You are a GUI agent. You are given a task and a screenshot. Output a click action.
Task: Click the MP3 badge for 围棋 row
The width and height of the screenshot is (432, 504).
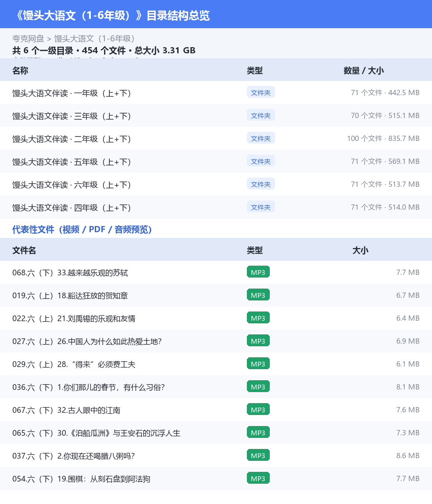[258, 478]
